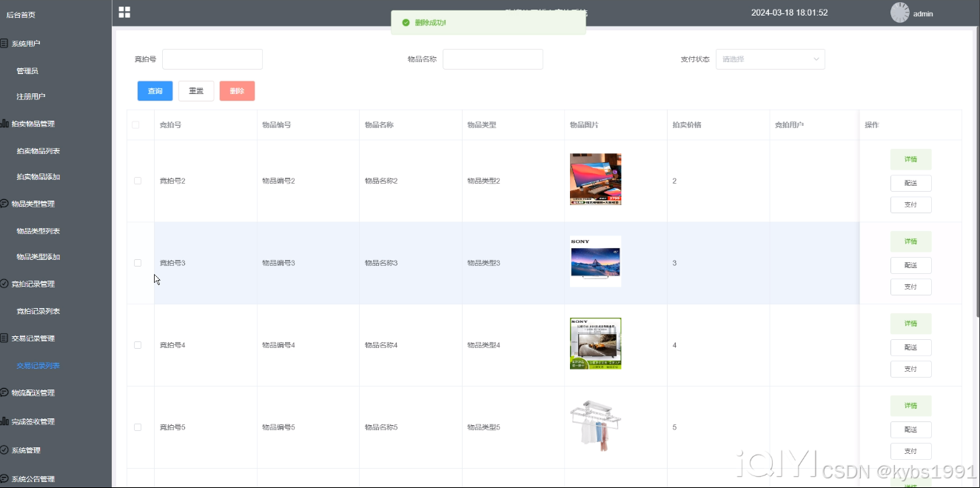This screenshot has height=488, width=980.
Task: Click the grid menu icon in header
Action: coord(124,13)
